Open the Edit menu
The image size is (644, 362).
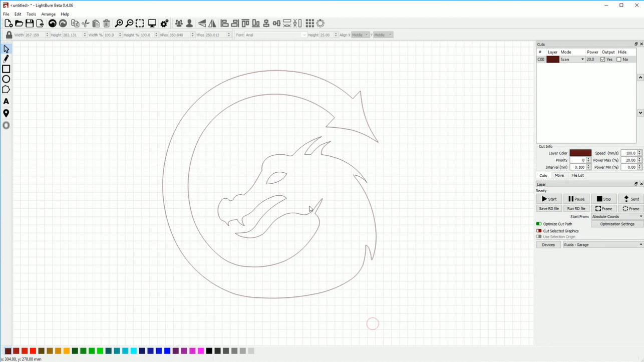[x=18, y=14]
